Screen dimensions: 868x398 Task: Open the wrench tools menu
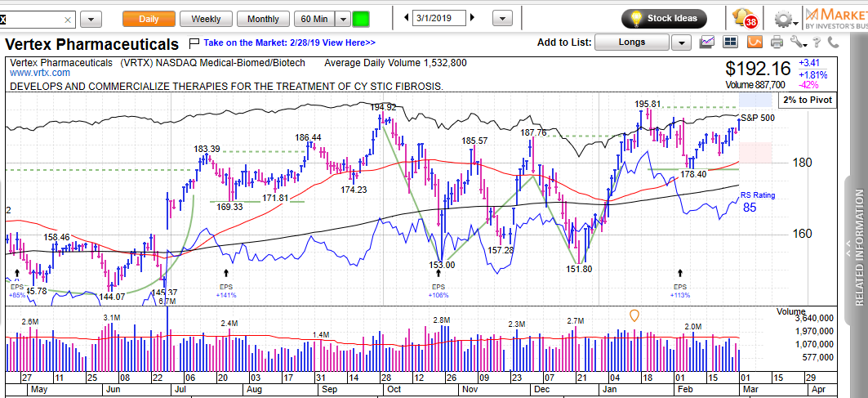(x=797, y=42)
